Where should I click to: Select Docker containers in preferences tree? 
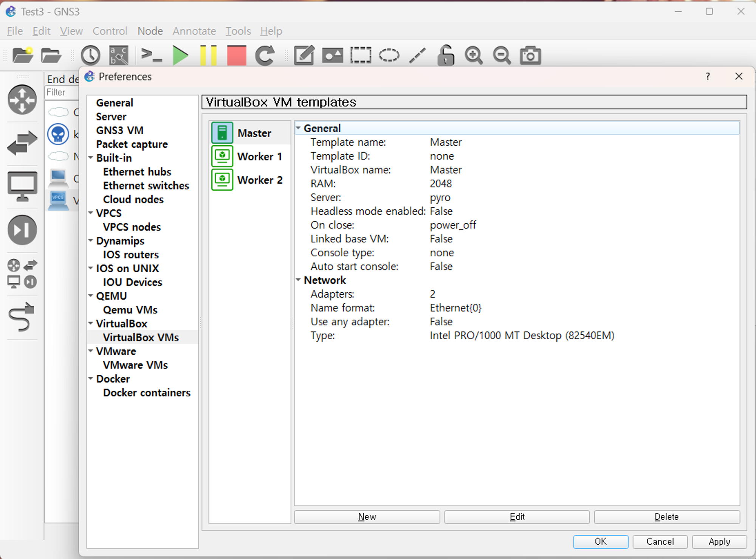point(147,393)
